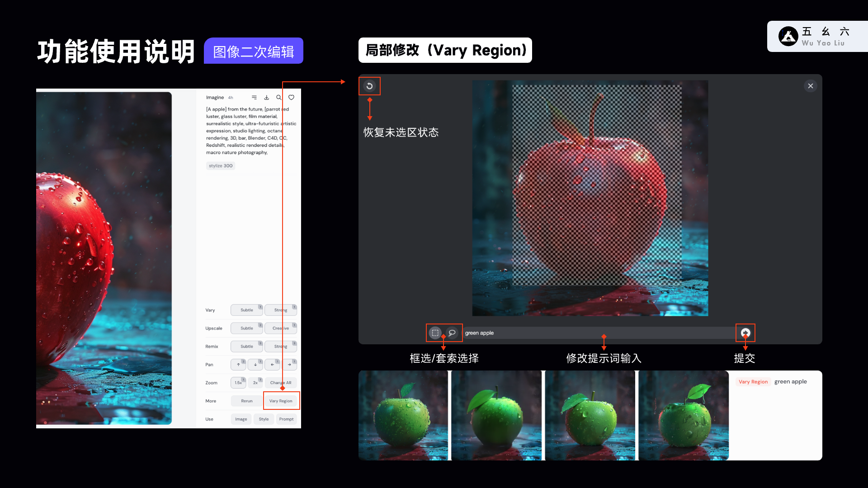Open the lines menu icon beside Imagine
Screen dimensions: 868x488
pyautogui.click(x=254, y=98)
